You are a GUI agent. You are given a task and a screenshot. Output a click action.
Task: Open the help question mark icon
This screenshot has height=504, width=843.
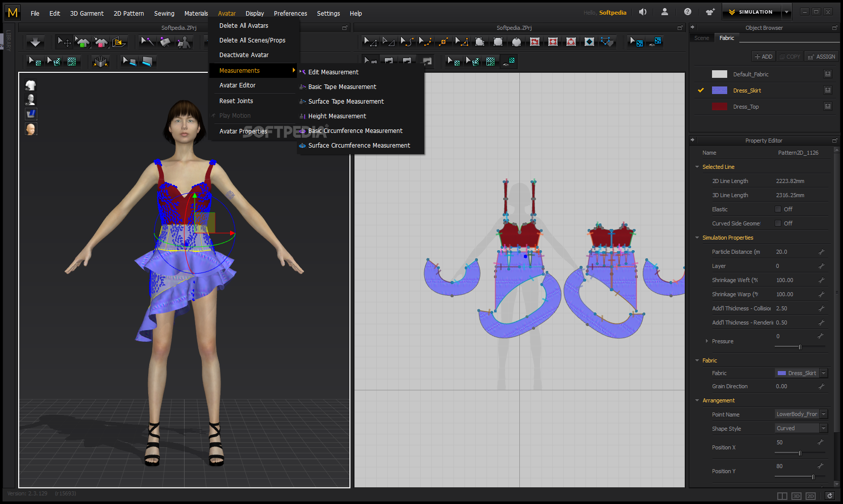coord(688,12)
